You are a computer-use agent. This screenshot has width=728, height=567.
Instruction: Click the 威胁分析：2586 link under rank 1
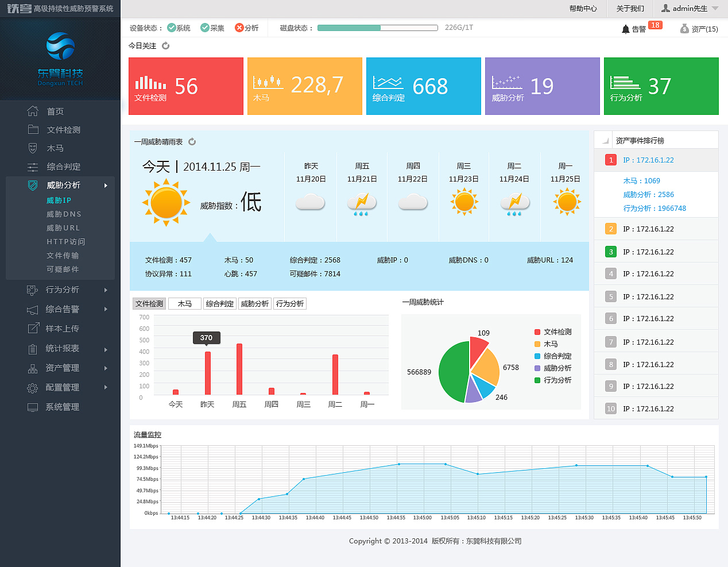[x=648, y=195]
